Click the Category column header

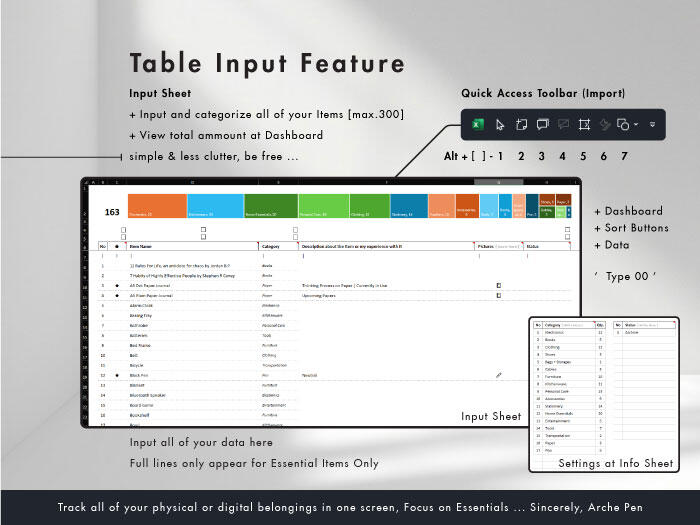[x=272, y=245]
